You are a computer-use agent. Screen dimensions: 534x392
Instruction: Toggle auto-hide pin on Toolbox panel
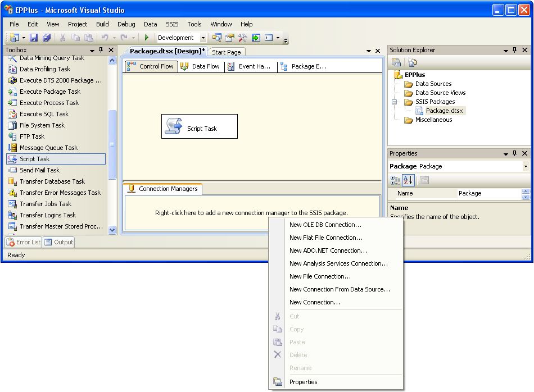point(101,50)
